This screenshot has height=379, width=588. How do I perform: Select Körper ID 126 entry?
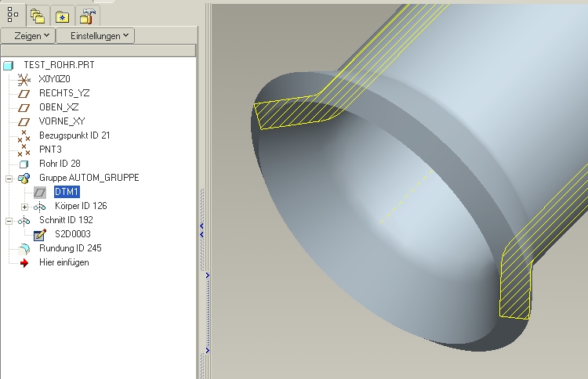tap(81, 206)
